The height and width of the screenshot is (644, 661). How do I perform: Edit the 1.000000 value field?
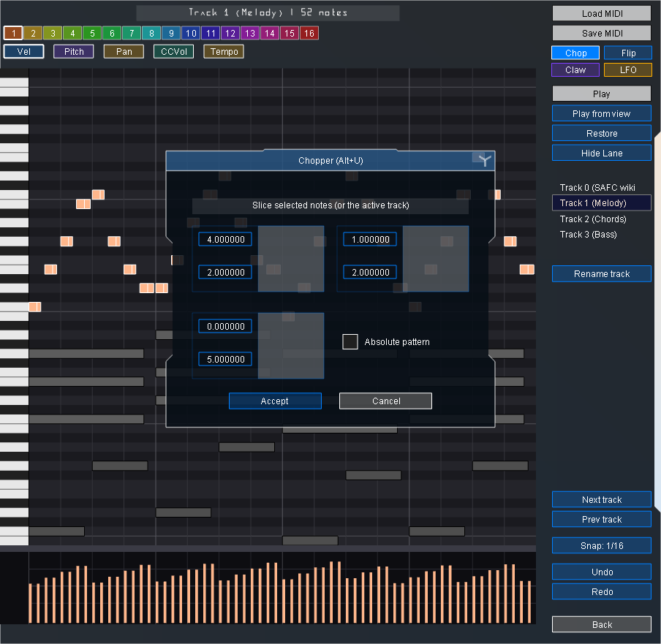(x=370, y=239)
